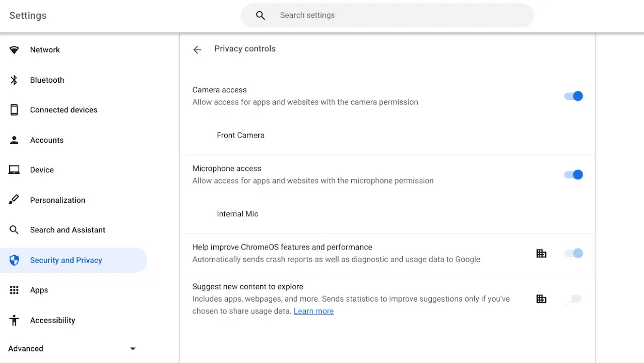Click the Apps grid icon
The width and height of the screenshot is (644, 363).
coord(14,290)
